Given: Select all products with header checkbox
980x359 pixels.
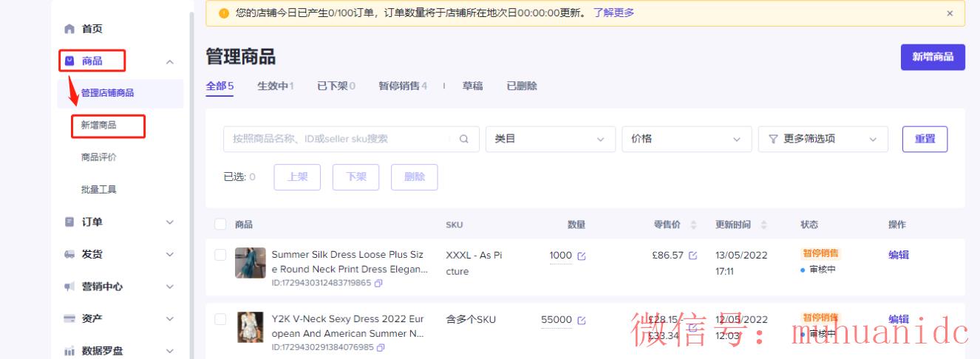Looking at the screenshot, I should tap(220, 225).
